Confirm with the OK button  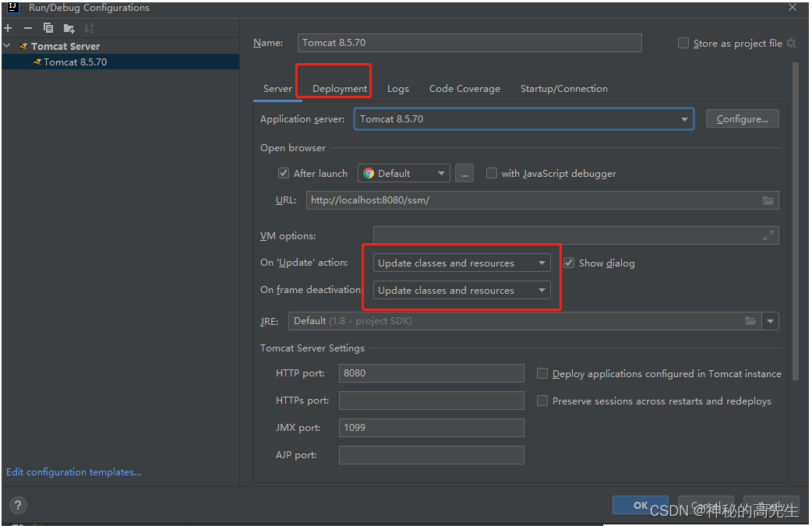[641, 505]
